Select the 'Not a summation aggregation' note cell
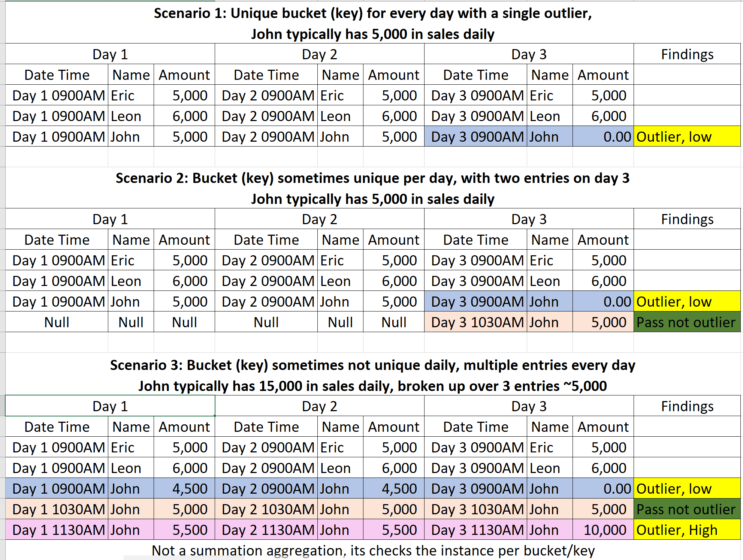743x560 pixels. tap(373, 550)
